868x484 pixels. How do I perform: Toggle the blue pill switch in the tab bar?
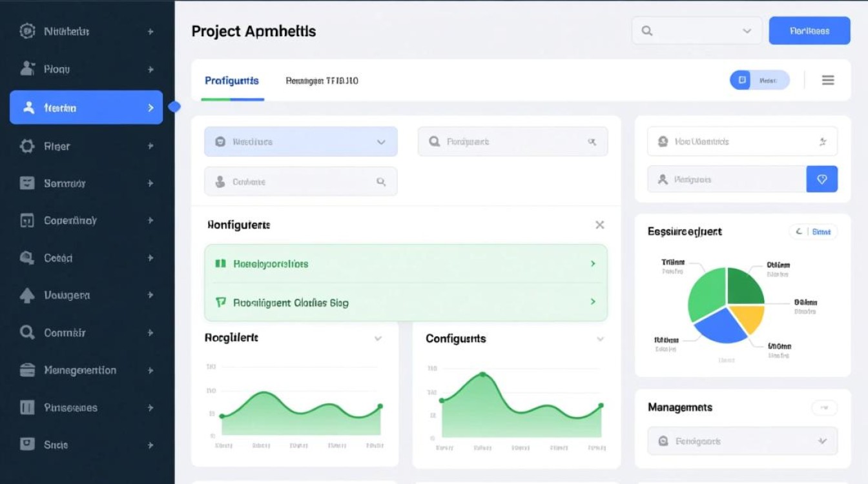click(x=759, y=80)
